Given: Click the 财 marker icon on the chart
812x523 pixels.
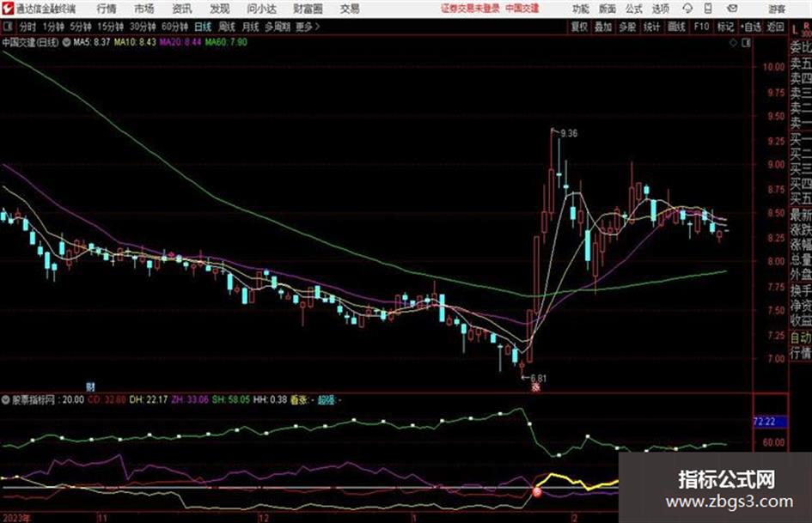Looking at the screenshot, I should click(x=90, y=386).
